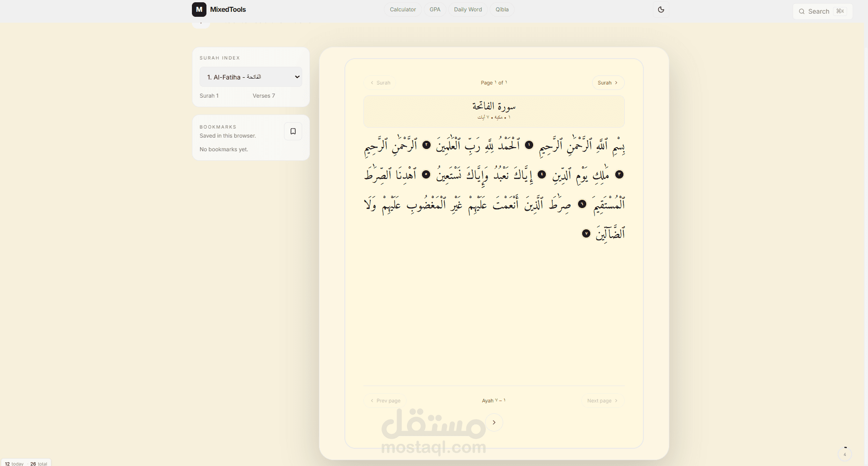The height and width of the screenshot is (466, 868).
Task: Open the Surah Index dropdown showing Al-Fatiha
Action: pos(251,77)
